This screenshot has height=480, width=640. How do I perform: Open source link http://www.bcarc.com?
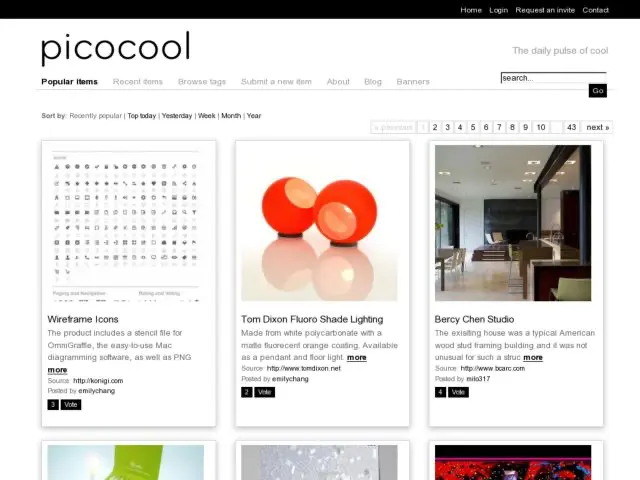pos(493,368)
